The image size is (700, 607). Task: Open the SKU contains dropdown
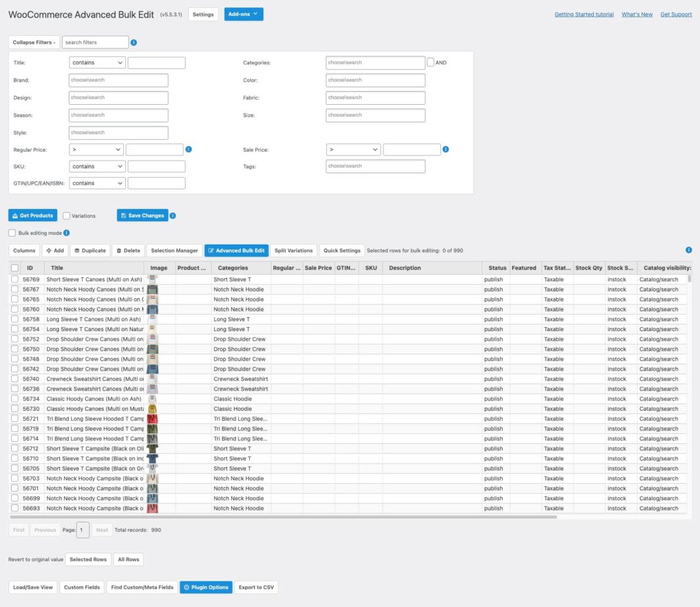[x=97, y=166]
